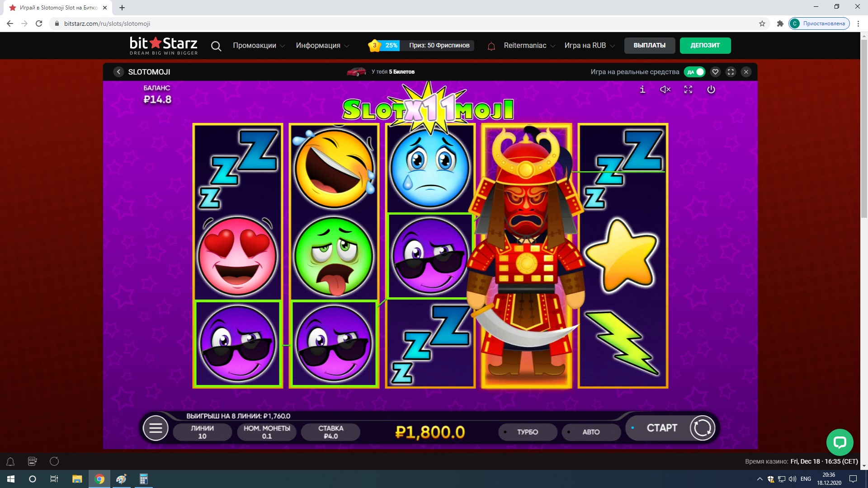
Task: Click the ВЫПЛАТЫ button
Action: [x=649, y=46]
